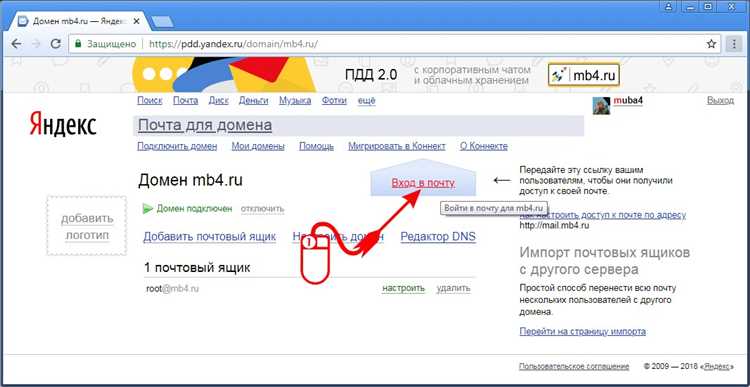Click настроить for root@mb4.ru
This screenshot has height=387, width=750.
click(403, 288)
